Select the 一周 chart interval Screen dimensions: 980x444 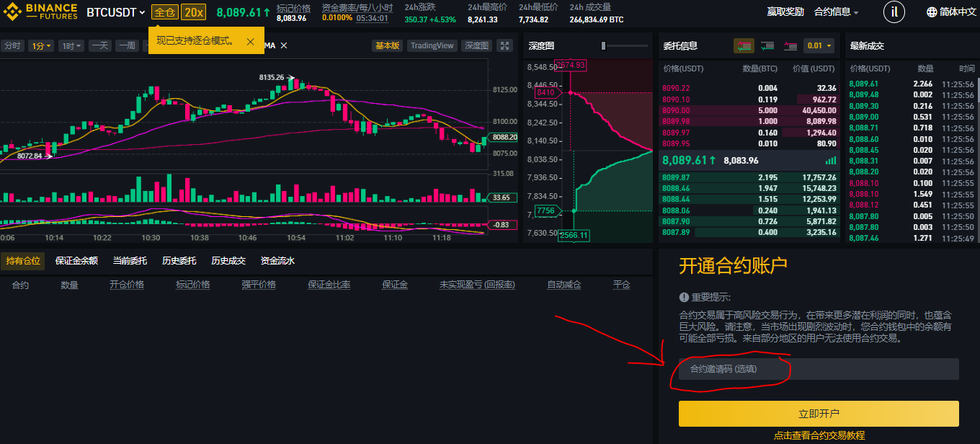point(127,45)
